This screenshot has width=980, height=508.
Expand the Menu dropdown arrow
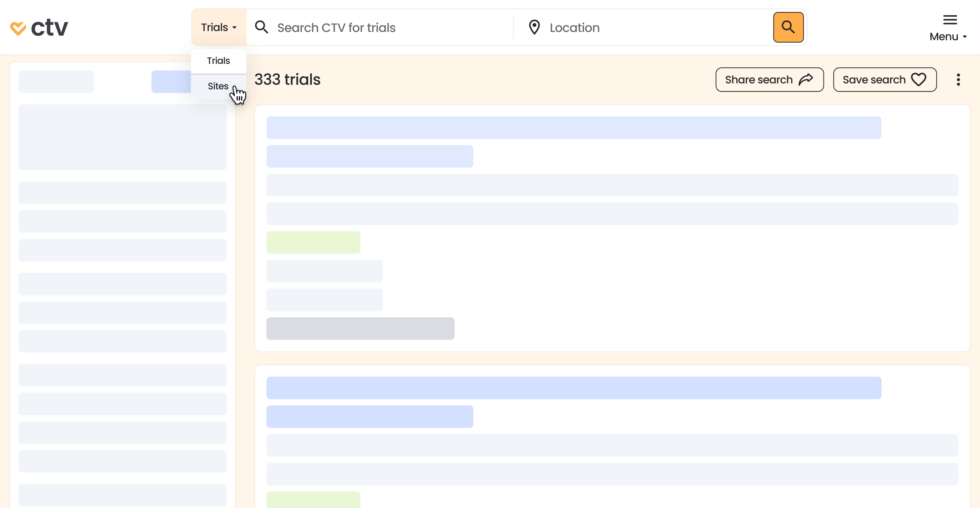965,37
